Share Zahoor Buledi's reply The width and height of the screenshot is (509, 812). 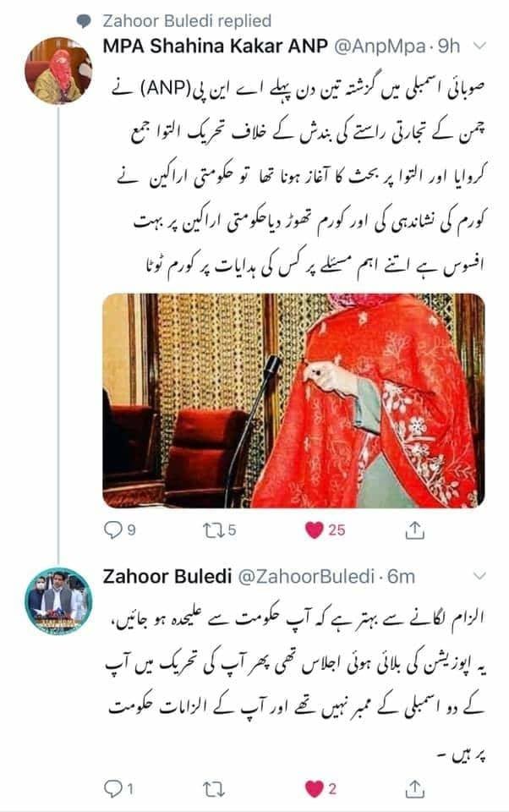[x=415, y=788]
